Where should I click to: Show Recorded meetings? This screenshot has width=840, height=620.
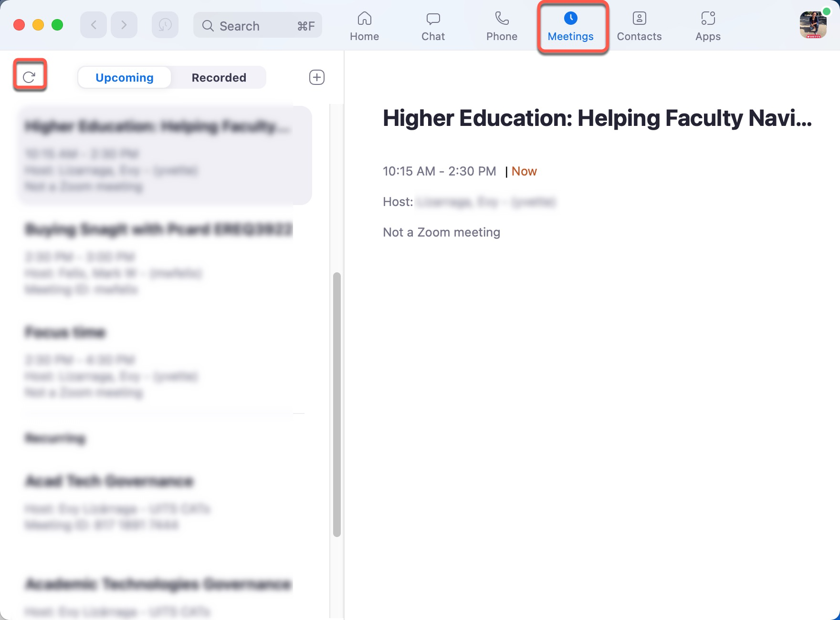pyautogui.click(x=219, y=77)
